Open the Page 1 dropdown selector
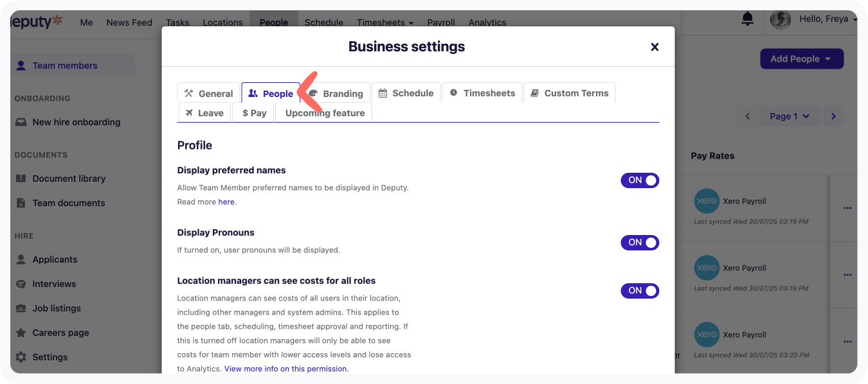Screen dimensions: 868x384 click(x=790, y=116)
